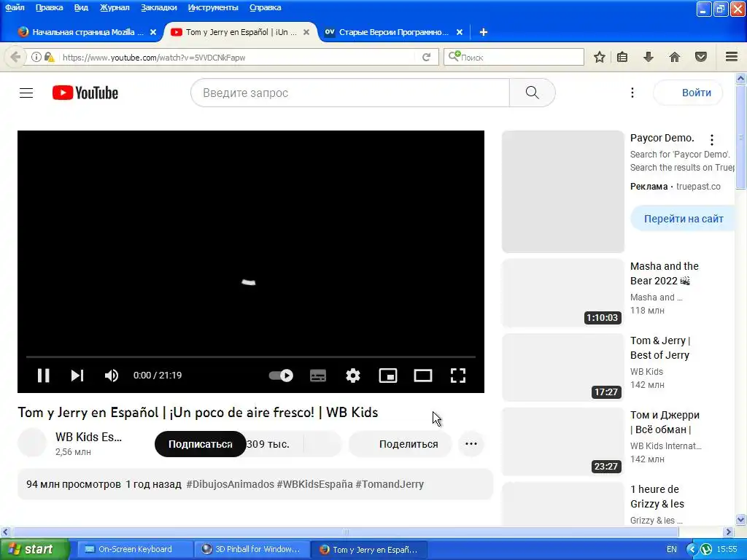The height and width of the screenshot is (560, 747).
Task: Open ad options menu for Paycor Demo
Action: [x=712, y=140]
